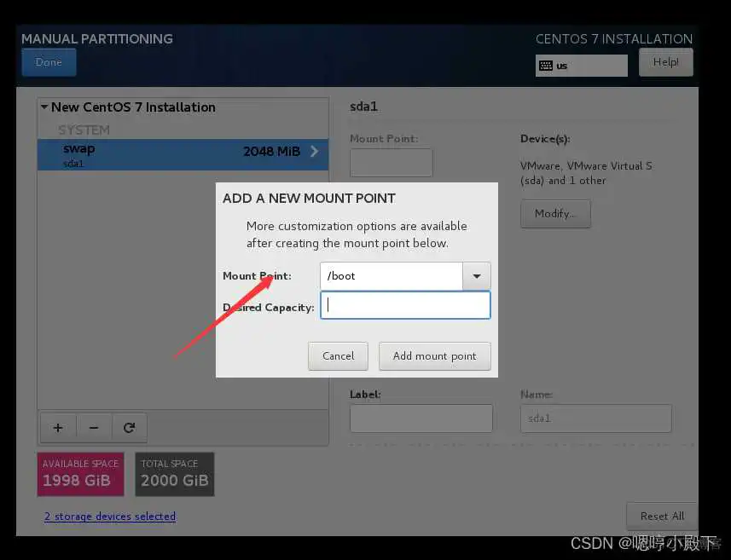Viewport: 731px width, 560px height.
Task: Open the '2 storage devices selected' link
Action: point(110,517)
